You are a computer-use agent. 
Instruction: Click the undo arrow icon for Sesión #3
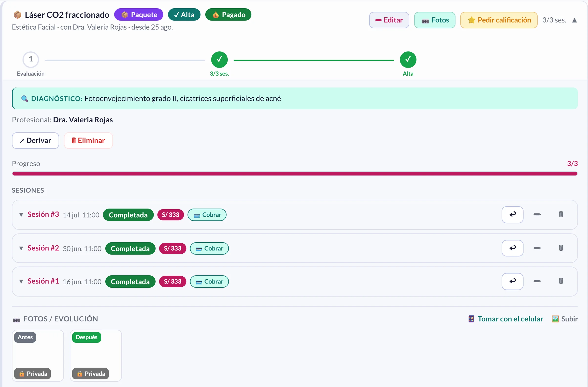tap(512, 214)
